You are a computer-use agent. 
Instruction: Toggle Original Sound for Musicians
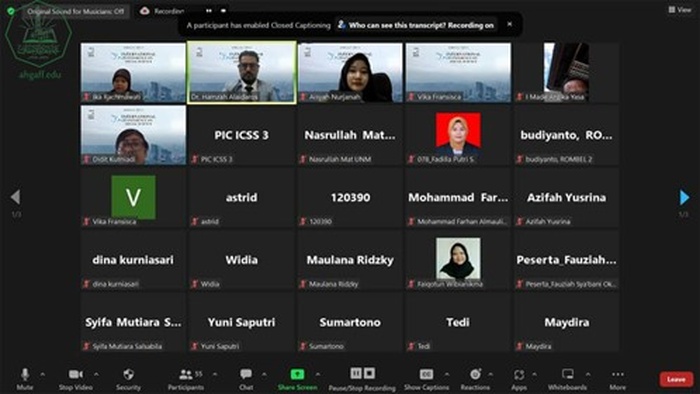75,11
